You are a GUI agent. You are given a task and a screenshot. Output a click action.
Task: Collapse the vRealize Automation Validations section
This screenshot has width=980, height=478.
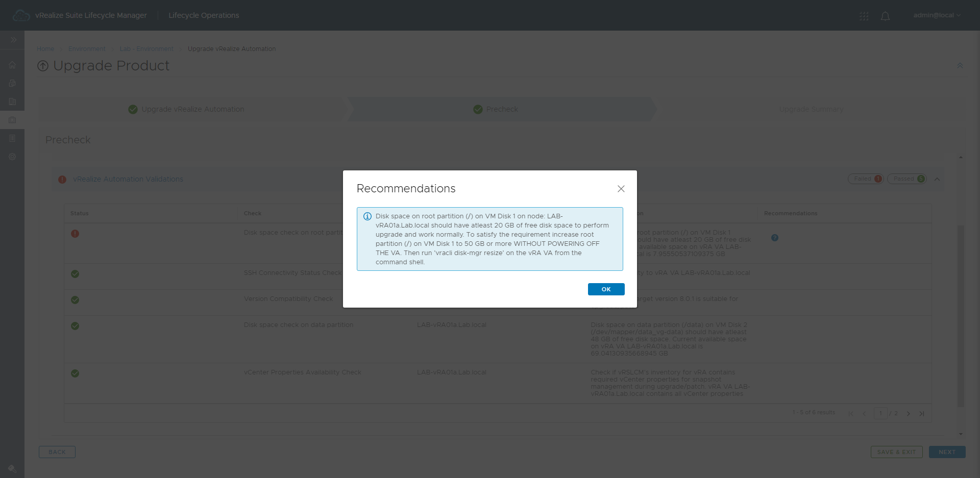tap(937, 179)
